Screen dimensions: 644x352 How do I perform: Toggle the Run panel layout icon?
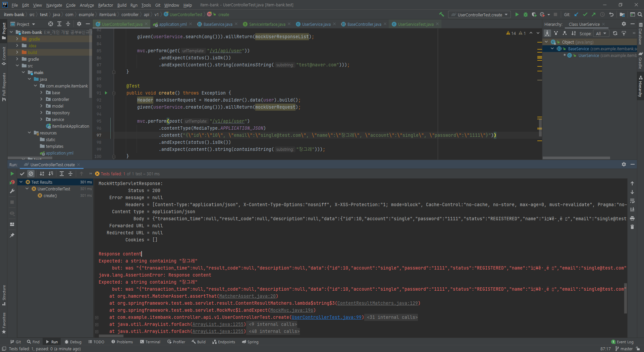pos(12,224)
